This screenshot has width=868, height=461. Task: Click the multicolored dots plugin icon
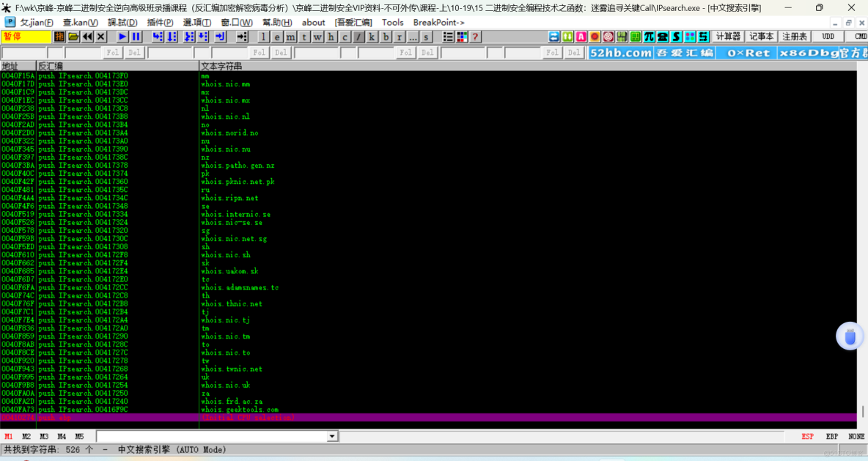[690, 37]
